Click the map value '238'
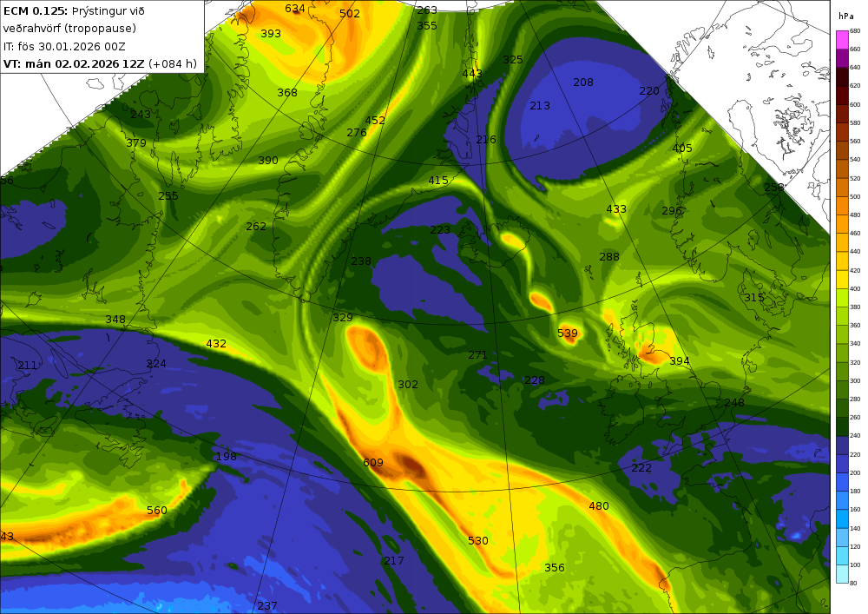Viewport: 868px width, 614px height. 361,261
